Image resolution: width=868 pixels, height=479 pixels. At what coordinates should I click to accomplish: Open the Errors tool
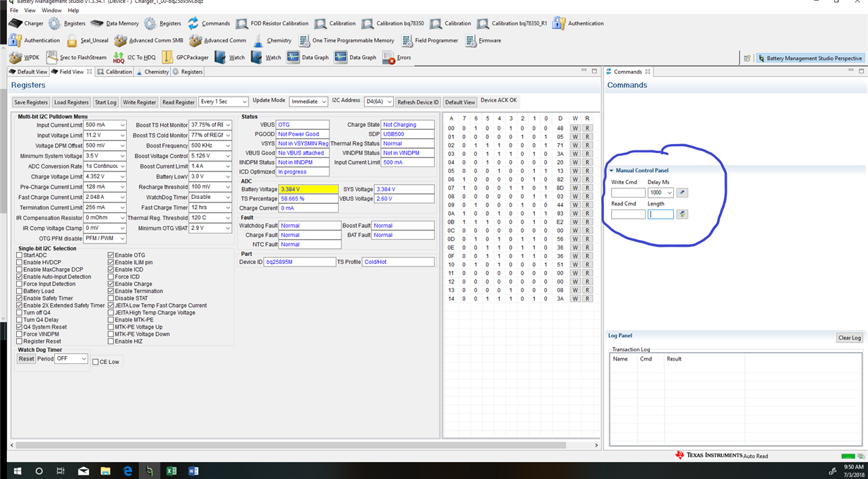pos(397,57)
